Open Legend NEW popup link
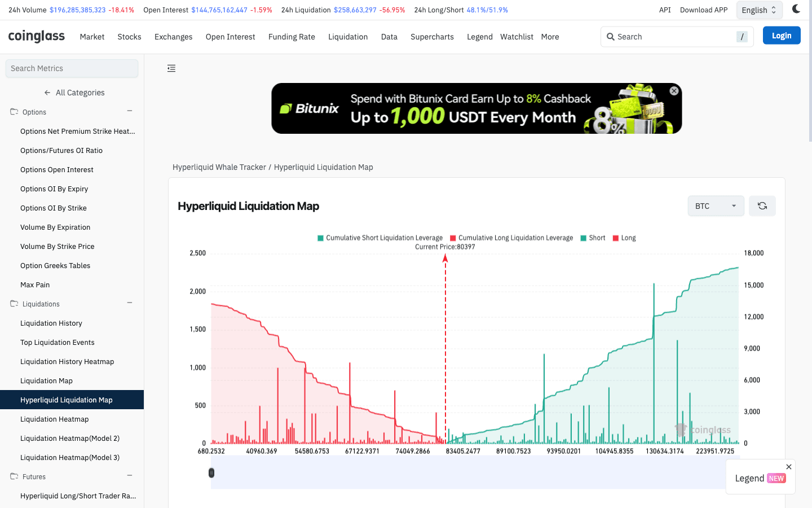The width and height of the screenshot is (812, 508). point(760,478)
